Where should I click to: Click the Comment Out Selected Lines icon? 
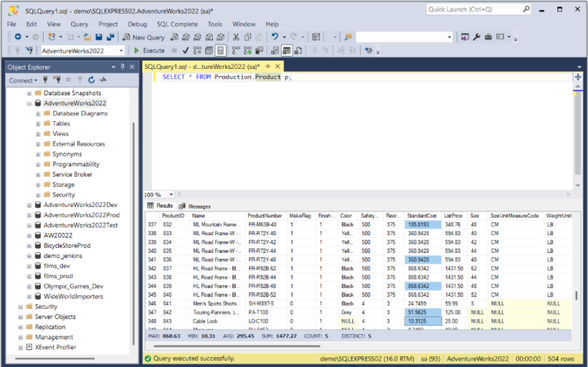(314, 51)
